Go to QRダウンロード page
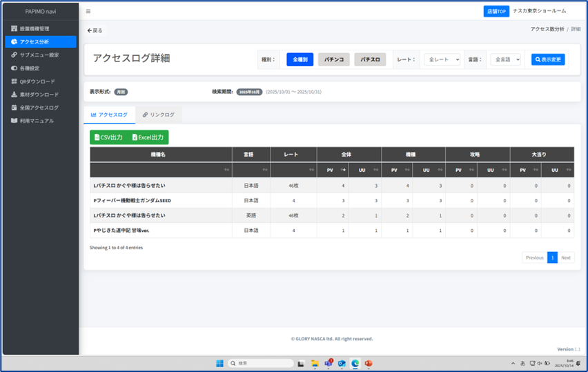588x372 pixels. (x=37, y=81)
